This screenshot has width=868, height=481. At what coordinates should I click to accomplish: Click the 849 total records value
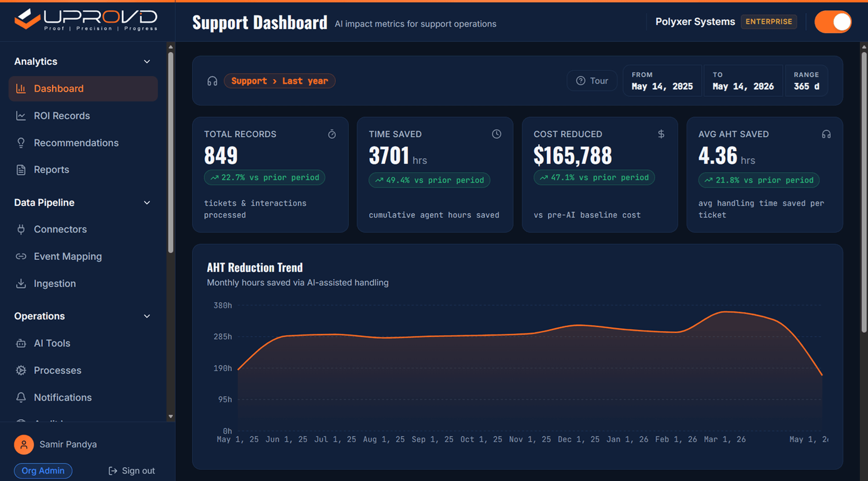coord(221,155)
